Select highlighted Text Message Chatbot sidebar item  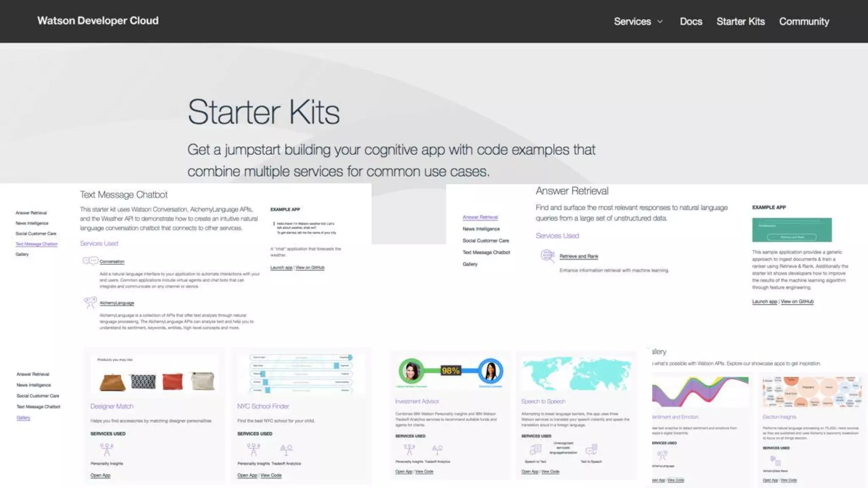[36, 244]
